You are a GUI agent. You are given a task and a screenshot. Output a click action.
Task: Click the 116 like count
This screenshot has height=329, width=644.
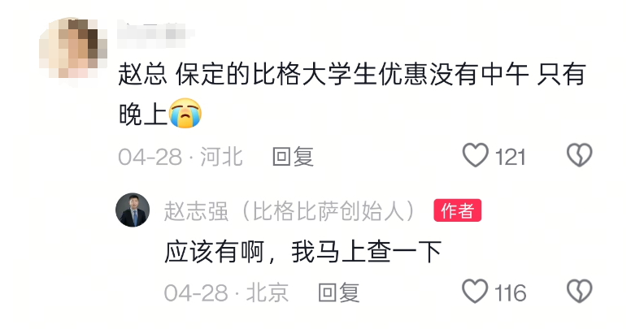click(511, 293)
